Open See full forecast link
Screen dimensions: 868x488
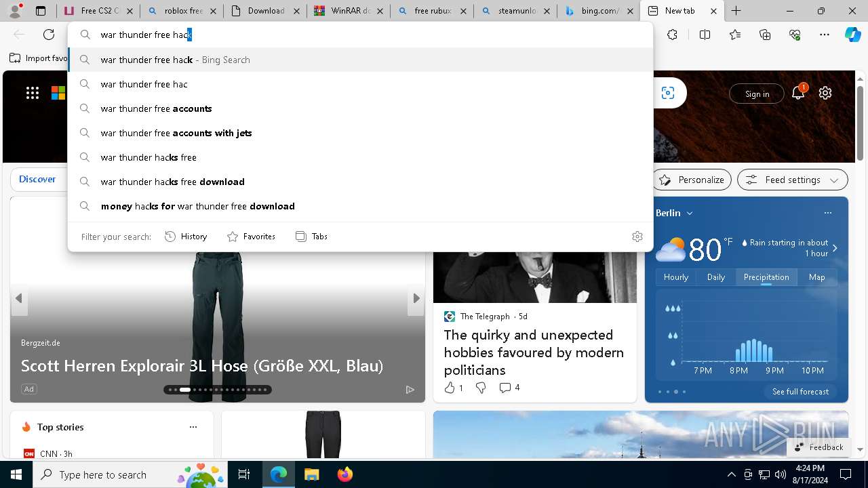coord(800,392)
